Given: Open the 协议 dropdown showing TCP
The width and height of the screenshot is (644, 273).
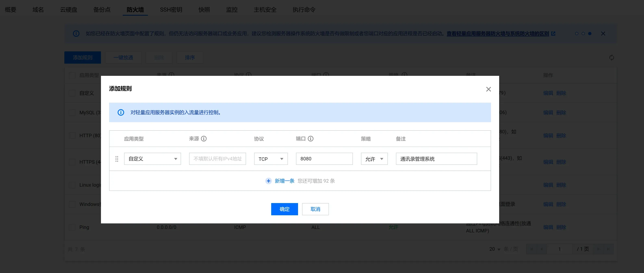Looking at the screenshot, I should [x=271, y=159].
